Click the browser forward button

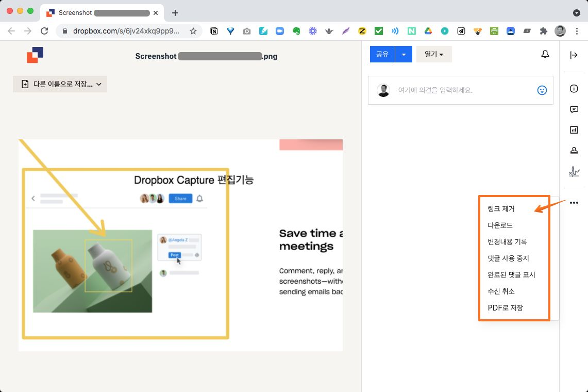(x=28, y=31)
